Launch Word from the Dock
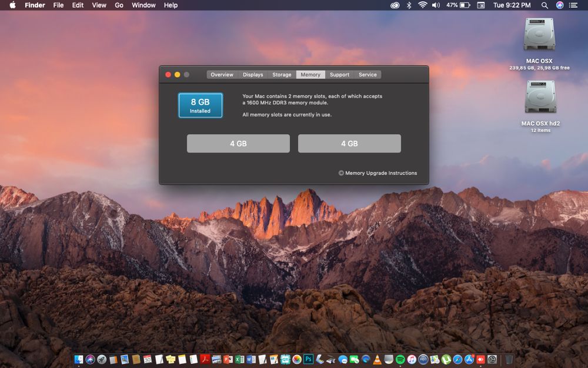The image size is (588, 368). click(x=251, y=359)
